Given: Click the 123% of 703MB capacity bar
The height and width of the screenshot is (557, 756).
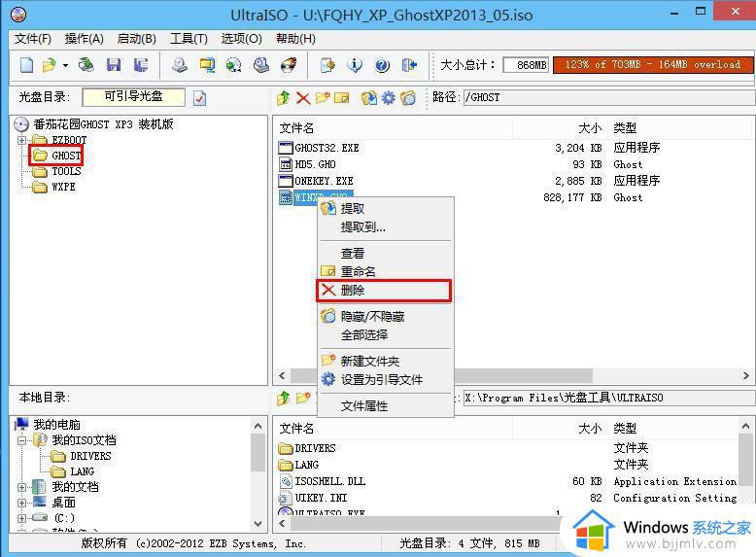Looking at the screenshot, I should tap(653, 64).
